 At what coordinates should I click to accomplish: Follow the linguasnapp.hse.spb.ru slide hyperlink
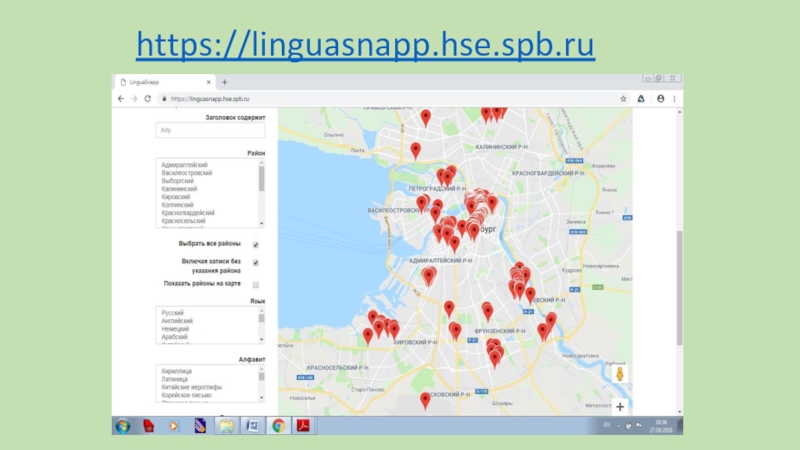pyautogui.click(x=365, y=45)
